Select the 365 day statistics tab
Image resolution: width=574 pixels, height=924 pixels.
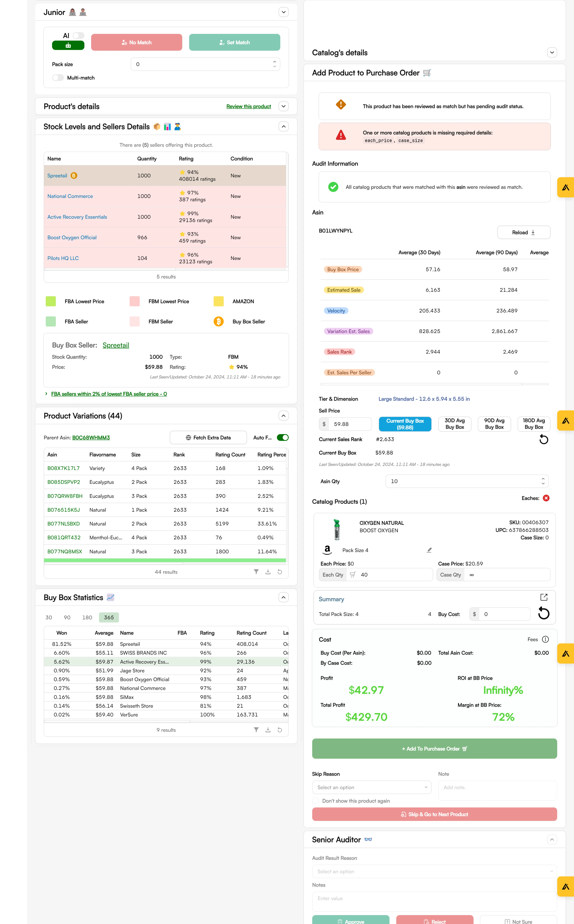coord(109,618)
